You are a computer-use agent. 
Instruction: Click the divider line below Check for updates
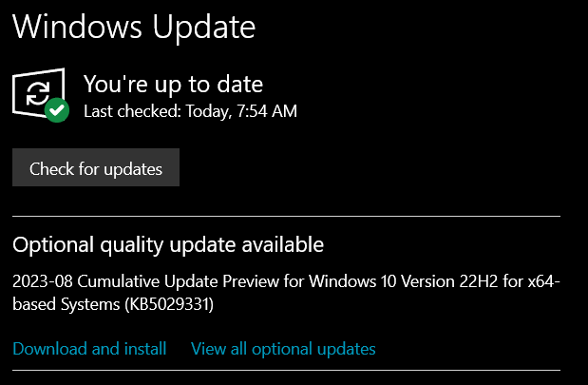(x=286, y=216)
